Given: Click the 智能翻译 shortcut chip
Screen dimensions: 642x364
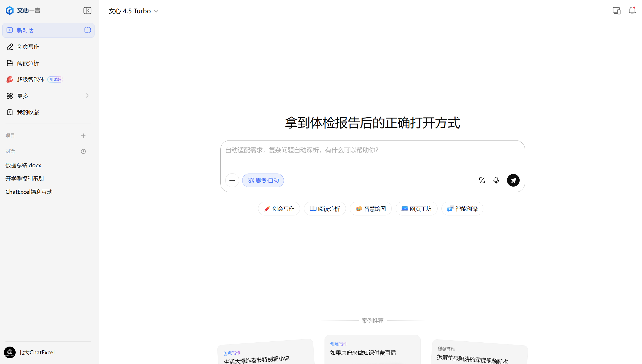Looking at the screenshot, I should click(x=462, y=209).
